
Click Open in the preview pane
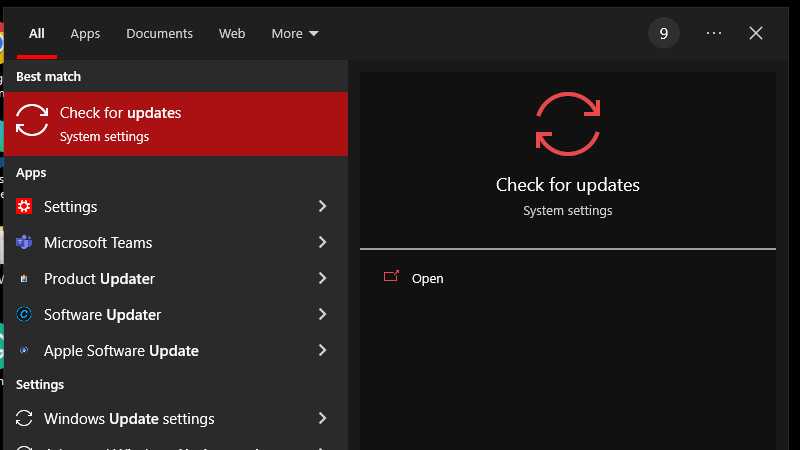click(428, 279)
